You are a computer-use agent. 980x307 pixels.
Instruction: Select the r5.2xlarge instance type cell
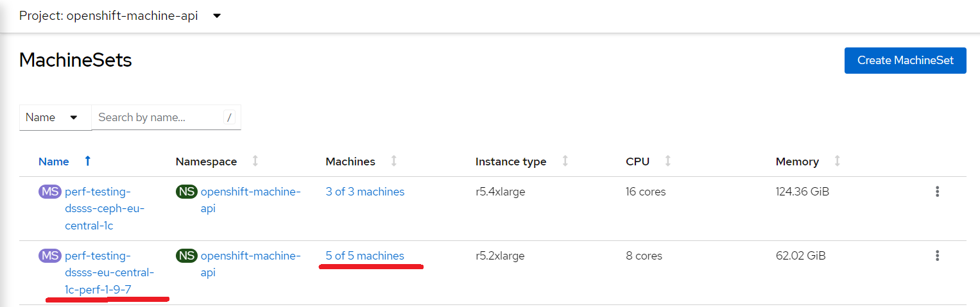pyautogui.click(x=500, y=256)
